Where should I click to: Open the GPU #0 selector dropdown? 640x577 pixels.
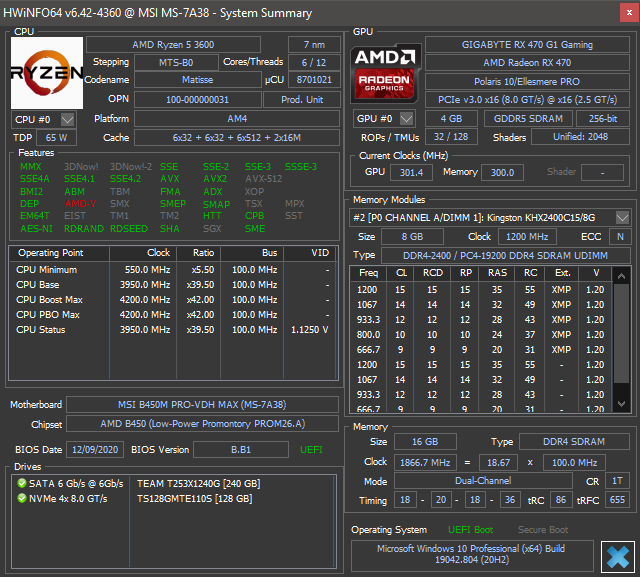[407, 119]
